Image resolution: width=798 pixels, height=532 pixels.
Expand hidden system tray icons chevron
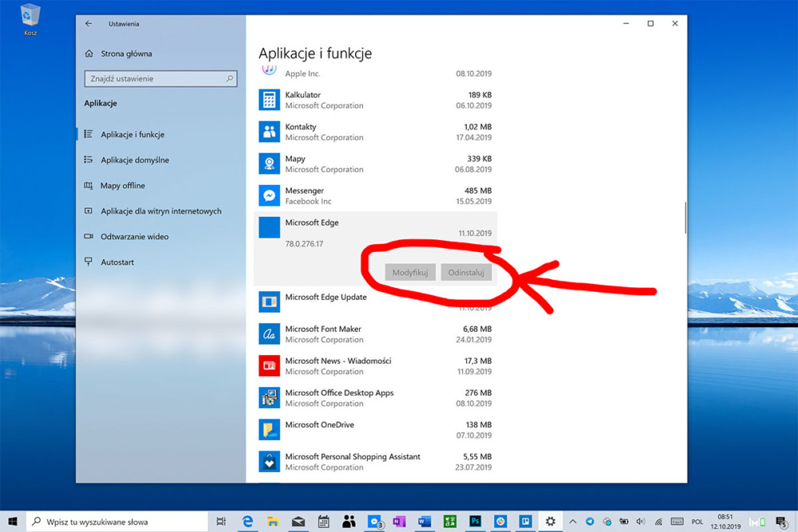click(x=572, y=522)
